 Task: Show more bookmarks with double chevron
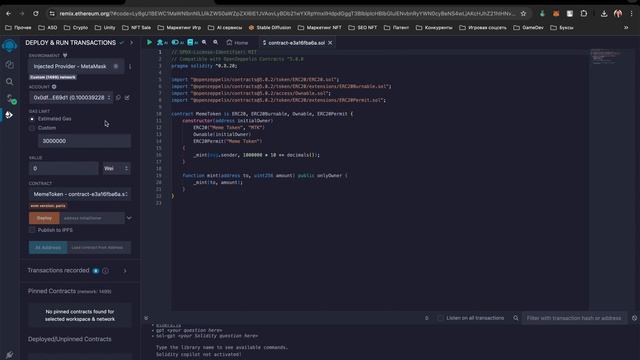tap(626, 28)
